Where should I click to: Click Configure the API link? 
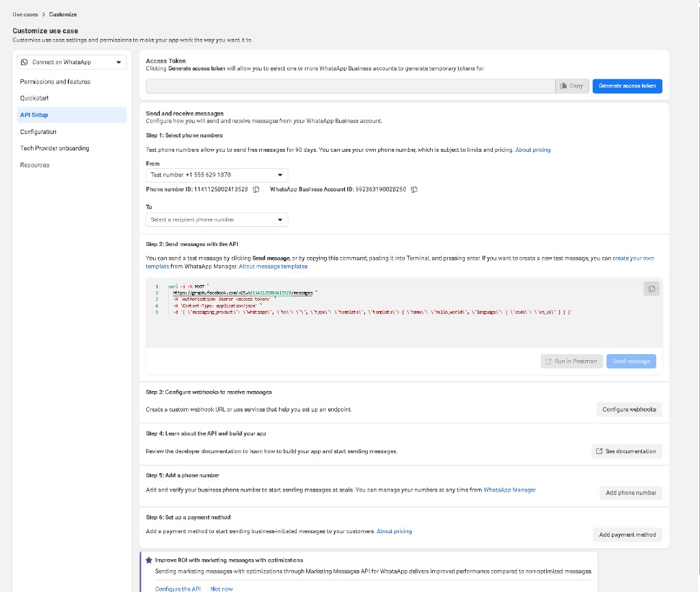[178, 589]
